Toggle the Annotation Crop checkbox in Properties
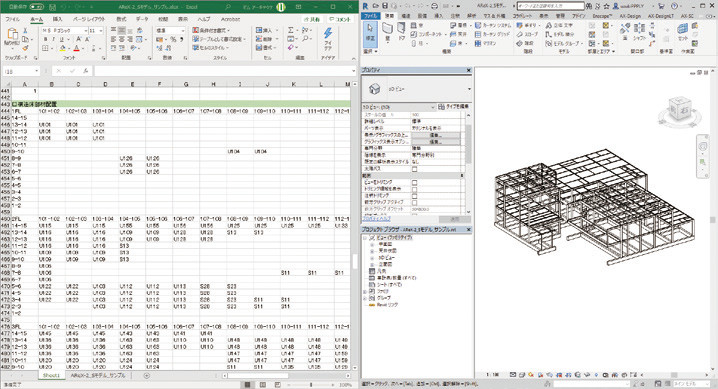This screenshot has width=718, height=389. pyautogui.click(x=414, y=196)
